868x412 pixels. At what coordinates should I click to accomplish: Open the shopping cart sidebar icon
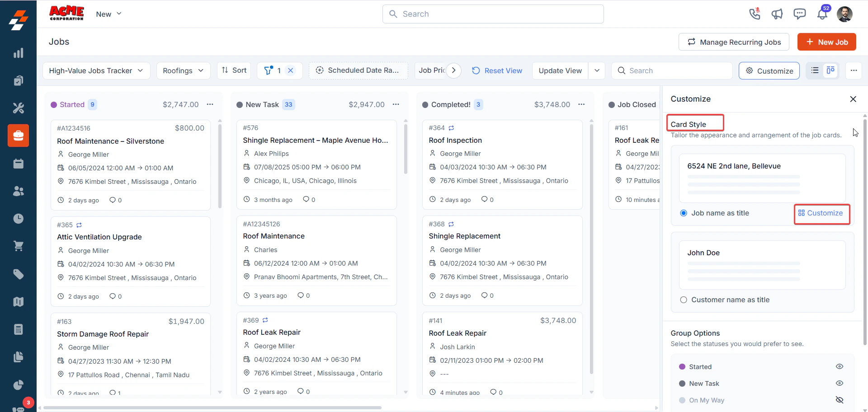pos(19,246)
